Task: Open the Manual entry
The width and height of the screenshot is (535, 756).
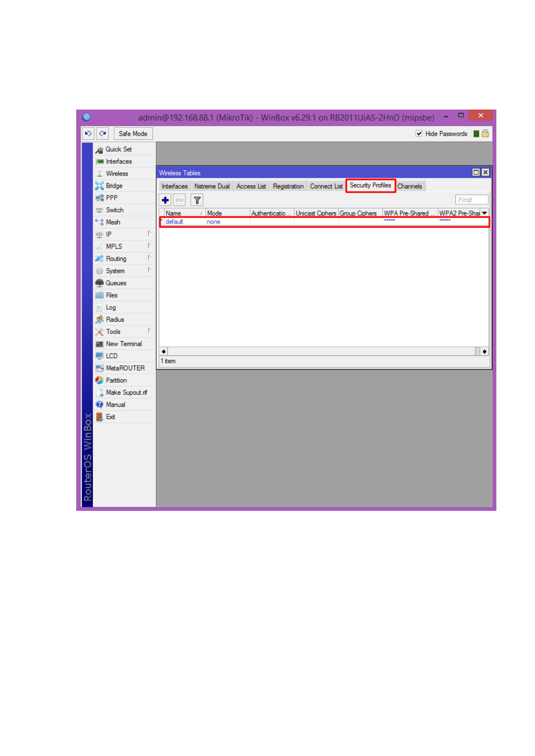Action: (x=124, y=404)
